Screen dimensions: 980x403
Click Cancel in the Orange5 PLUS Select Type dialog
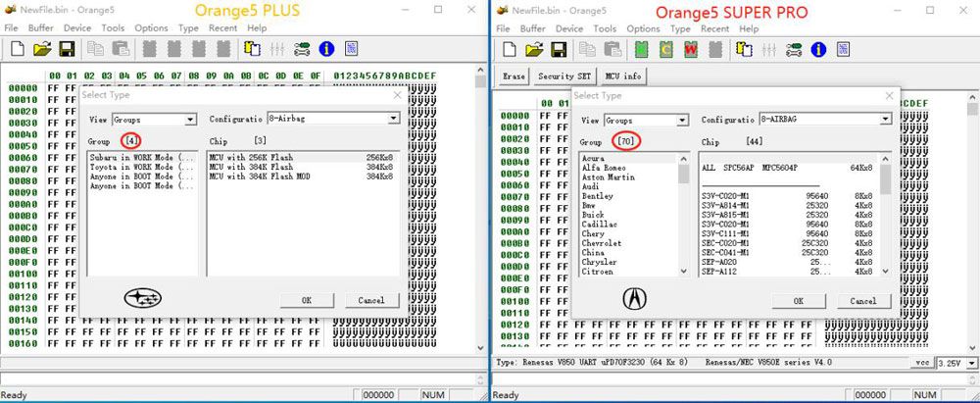coord(371,300)
